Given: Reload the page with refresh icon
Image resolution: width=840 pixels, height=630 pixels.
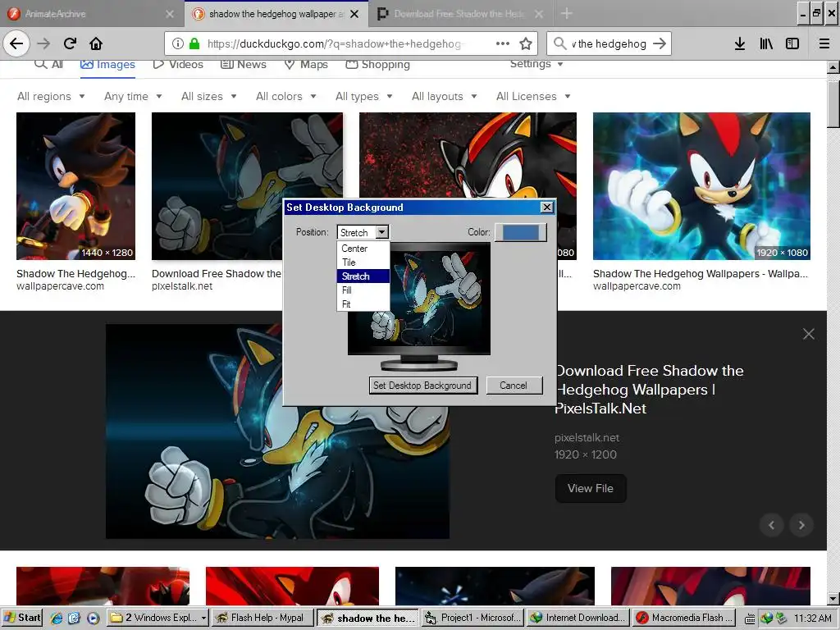Looking at the screenshot, I should (x=70, y=43).
